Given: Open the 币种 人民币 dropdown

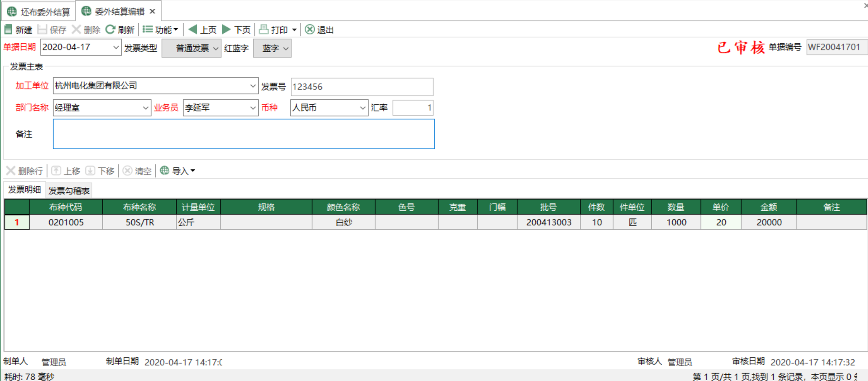Looking at the screenshot, I should [x=362, y=108].
